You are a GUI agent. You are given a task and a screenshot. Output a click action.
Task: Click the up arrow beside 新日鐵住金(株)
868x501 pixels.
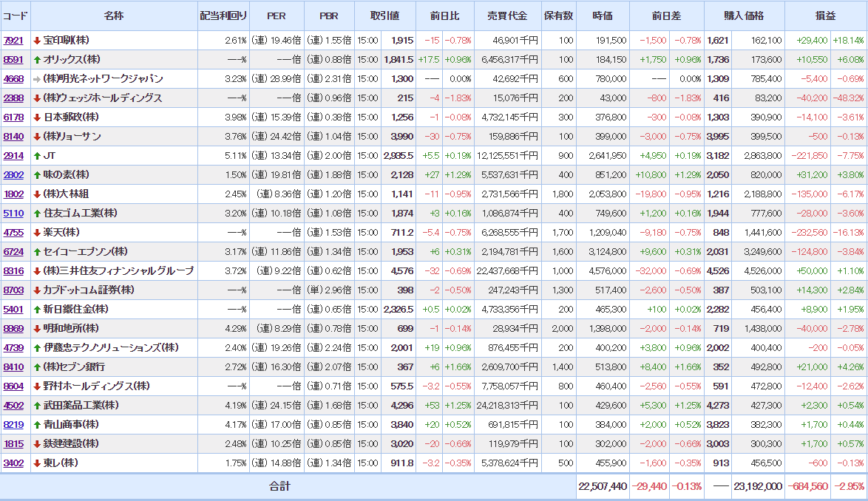[x=37, y=310]
